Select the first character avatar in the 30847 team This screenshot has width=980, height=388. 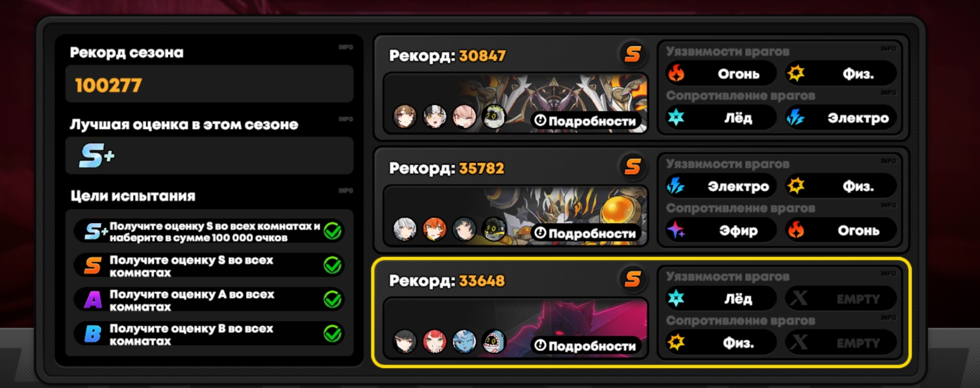point(405,117)
